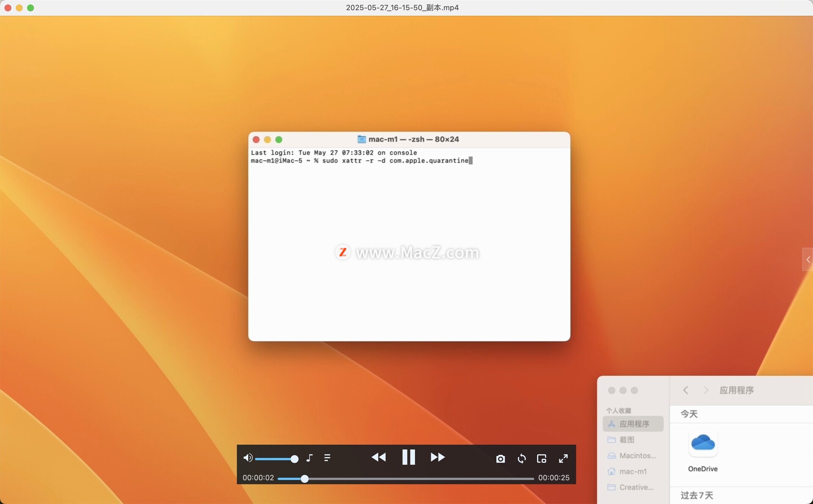The height and width of the screenshot is (504, 813).
Task: Enter fullscreen with the expand arrows icon
Action: 563,459
